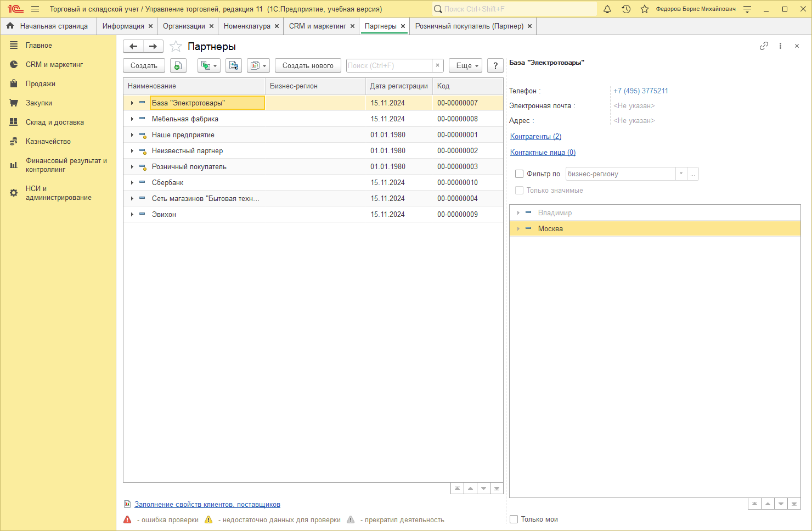Sort by Дата регистрации column header
This screenshot has width=812, height=531.
click(x=399, y=86)
